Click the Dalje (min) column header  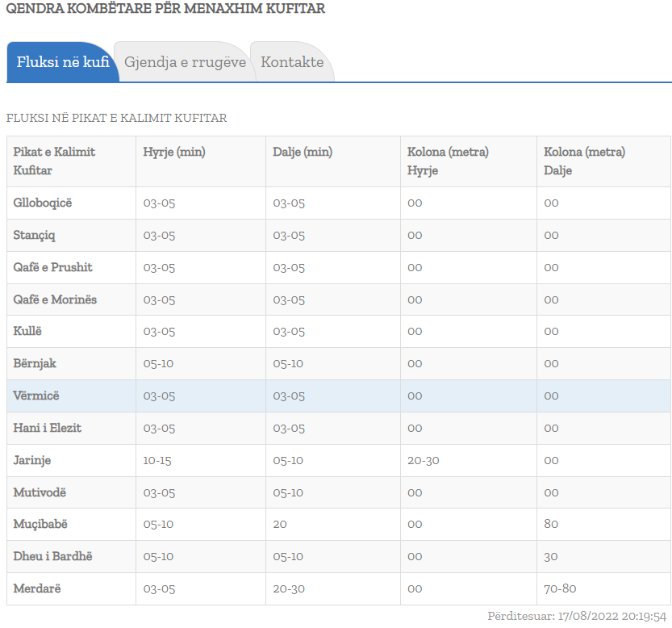click(x=303, y=152)
